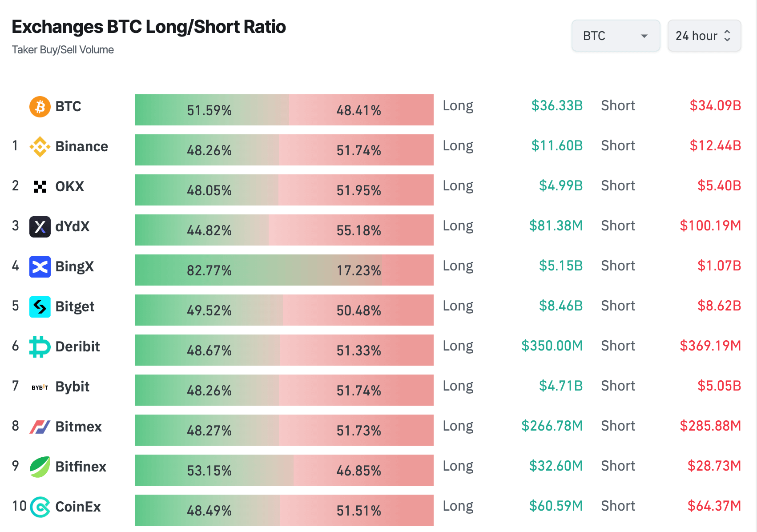Click Bitfinex 53.15% long bar segment
The width and height of the screenshot is (757, 532).
tap(214, 470)
